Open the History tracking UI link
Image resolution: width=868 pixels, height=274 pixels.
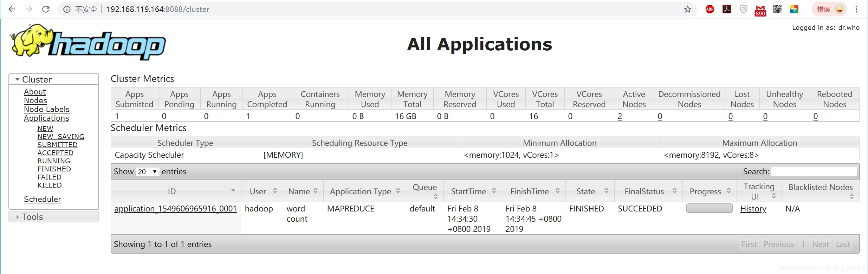(753, 209)
